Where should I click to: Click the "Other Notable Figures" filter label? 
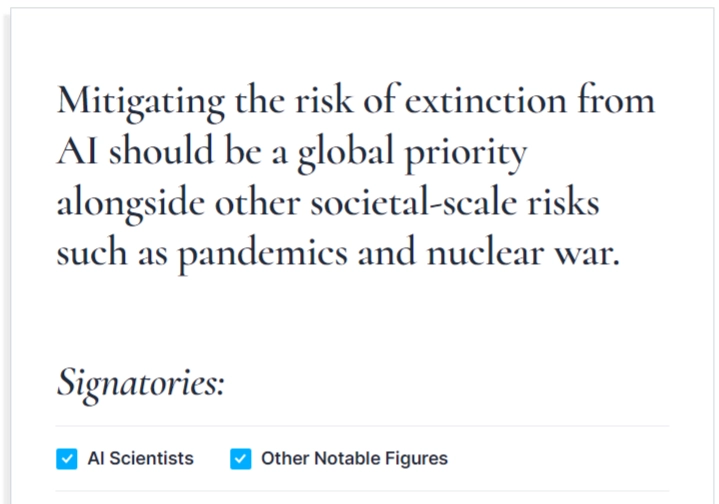coord(354,459)
